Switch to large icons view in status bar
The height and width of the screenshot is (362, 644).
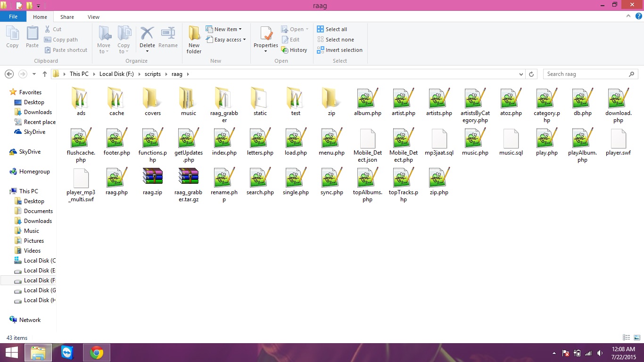pyautogui.click(x=636, y=337)
